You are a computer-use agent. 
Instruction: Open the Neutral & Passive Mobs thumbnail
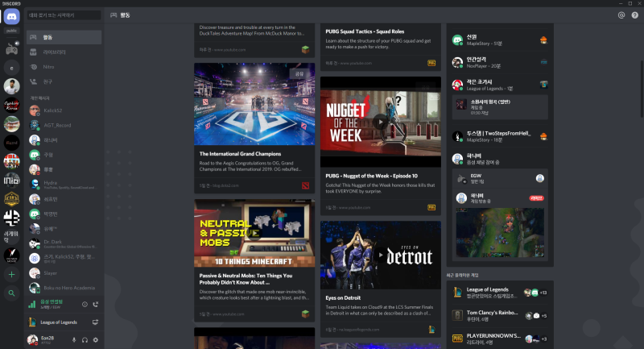[x=254, y=233]
